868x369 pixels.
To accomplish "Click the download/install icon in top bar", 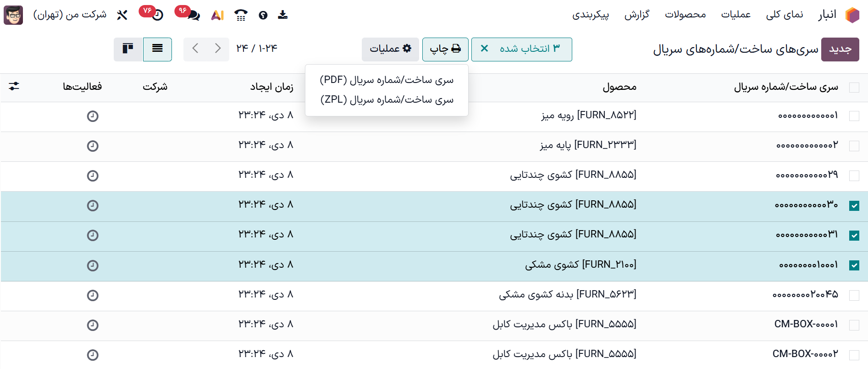I will [x=283, y=15].
